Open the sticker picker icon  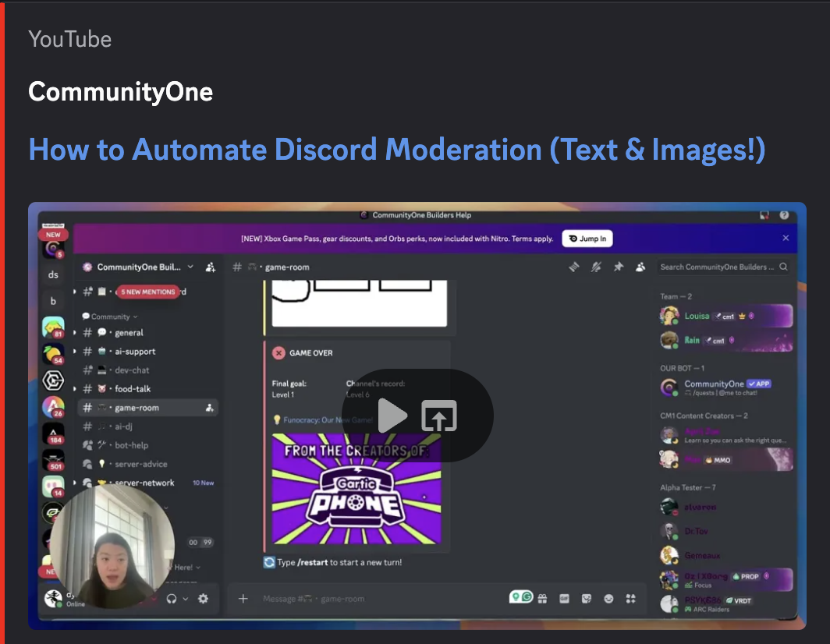click(x=587, y=599)
